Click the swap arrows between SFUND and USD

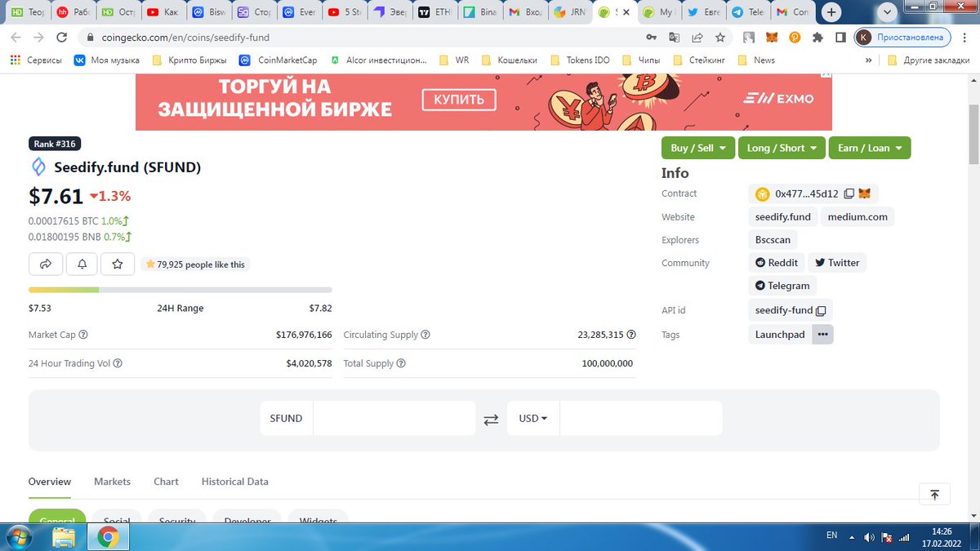click(x=491, y=419)
